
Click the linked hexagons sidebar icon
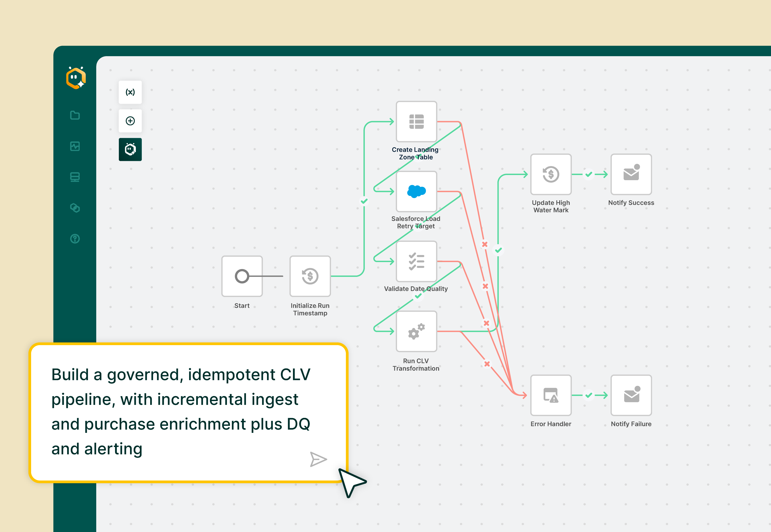75,208
